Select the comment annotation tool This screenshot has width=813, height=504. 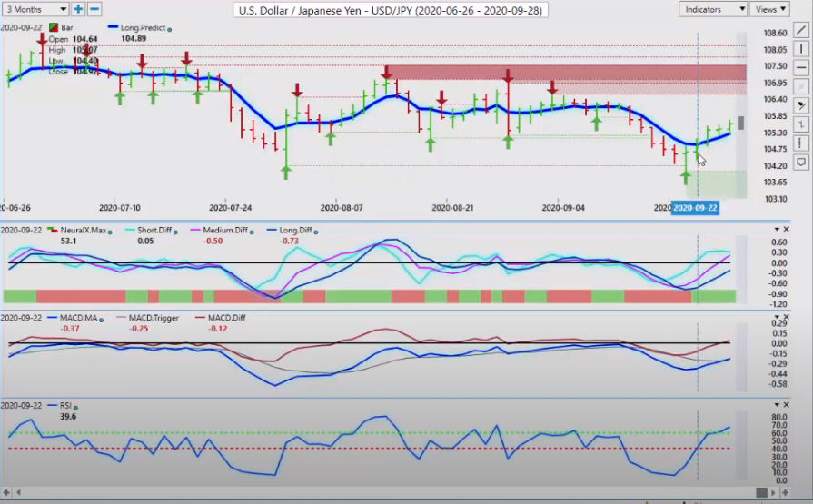801,163
